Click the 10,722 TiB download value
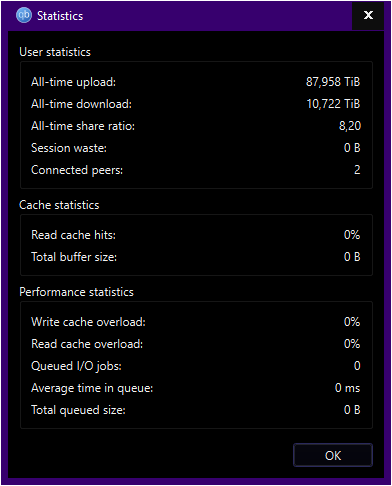The width and height of the screenshot is (392, 486). pos(333,104)
